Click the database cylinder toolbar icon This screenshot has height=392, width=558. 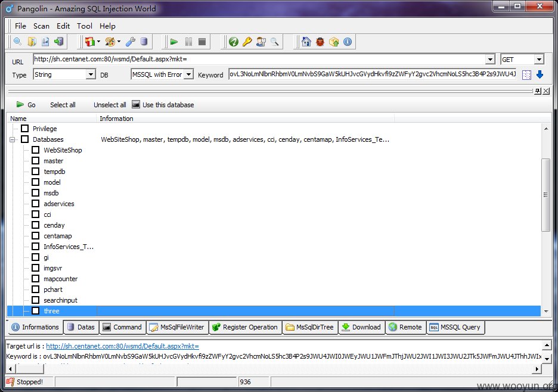144,42
